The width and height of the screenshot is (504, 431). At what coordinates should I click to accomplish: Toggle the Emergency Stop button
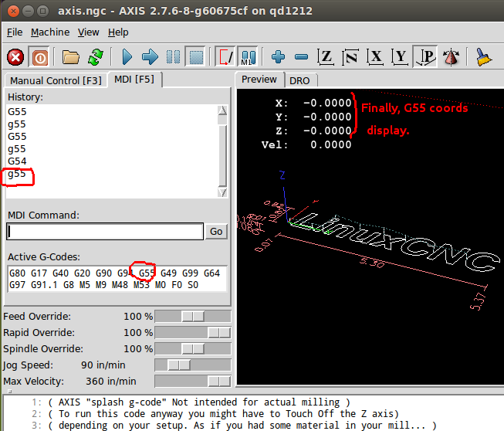15,57
